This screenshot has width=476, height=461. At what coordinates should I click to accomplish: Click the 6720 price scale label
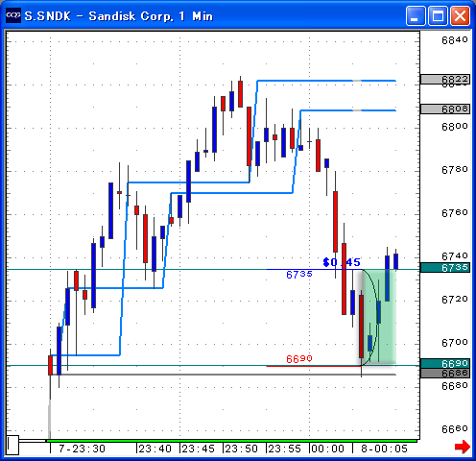point(455,300)
